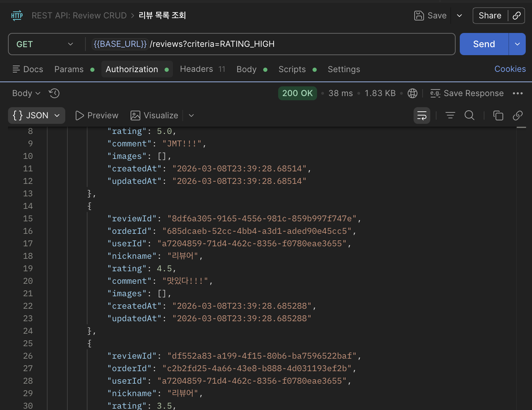This screenshot has height=410, width=532.
Task: Click rating value 4.5 on line 19
Action: click(164, 268)
